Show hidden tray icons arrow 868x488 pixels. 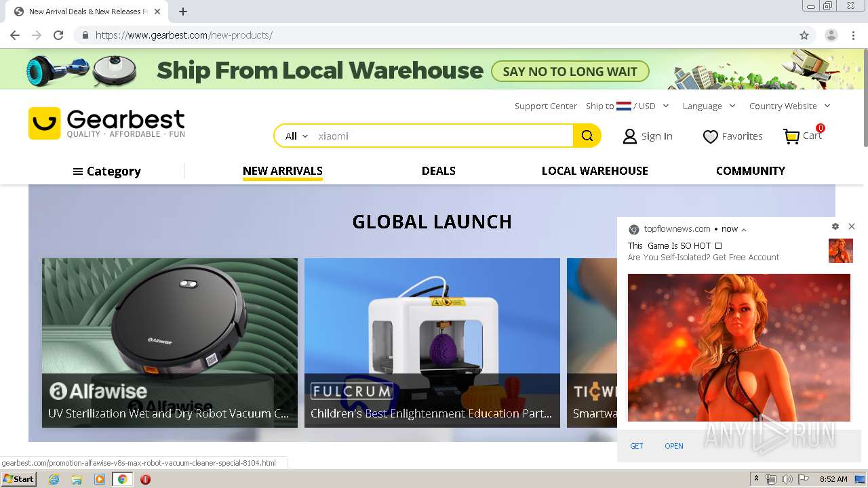(x=756, y=479)
